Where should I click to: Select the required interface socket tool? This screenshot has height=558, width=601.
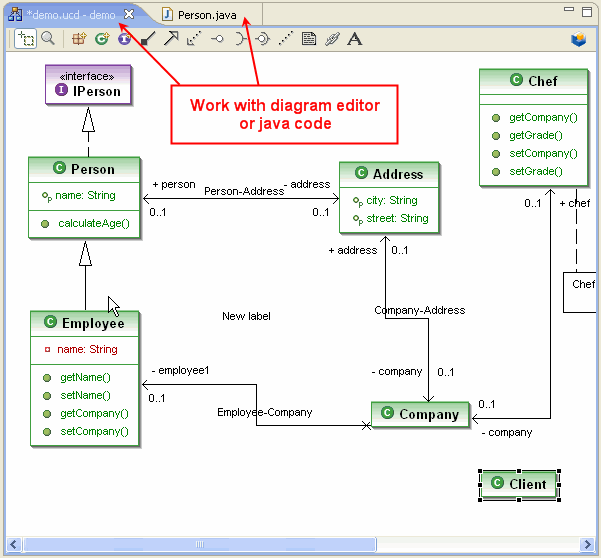pos(240,39)
